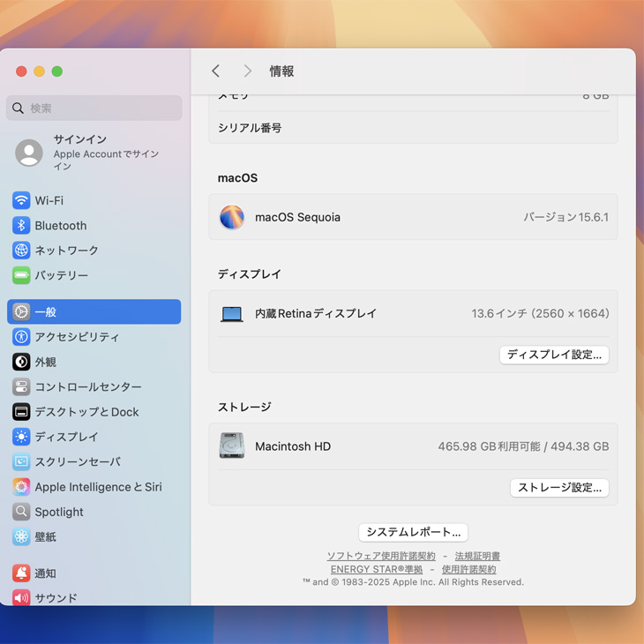This screenshot has height=644, width=644.
Task: Open ENERGY STAR®準拠 link
Action: click(x=377, y=569)
